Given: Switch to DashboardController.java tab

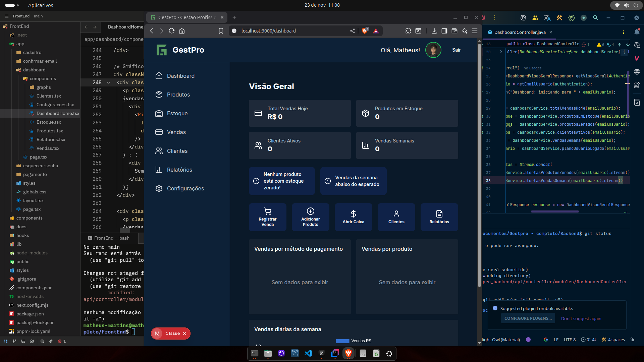Looking at the screenshot, I should (520, 32).
